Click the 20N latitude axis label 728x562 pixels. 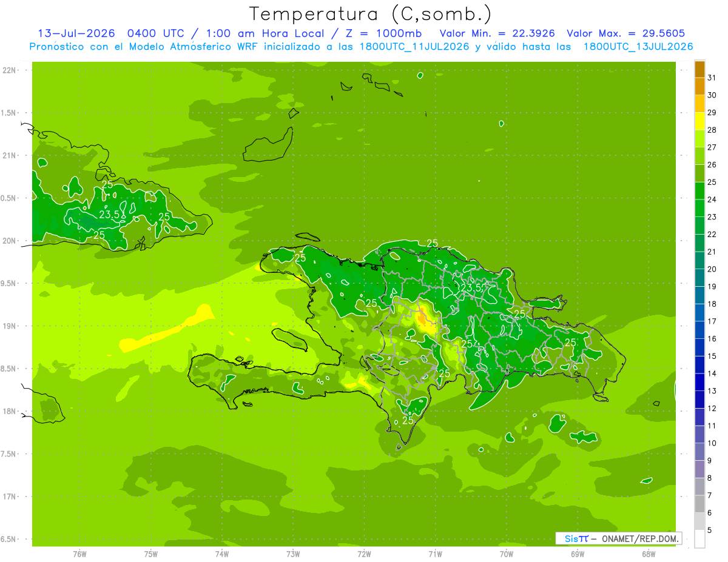coord(10,241)
